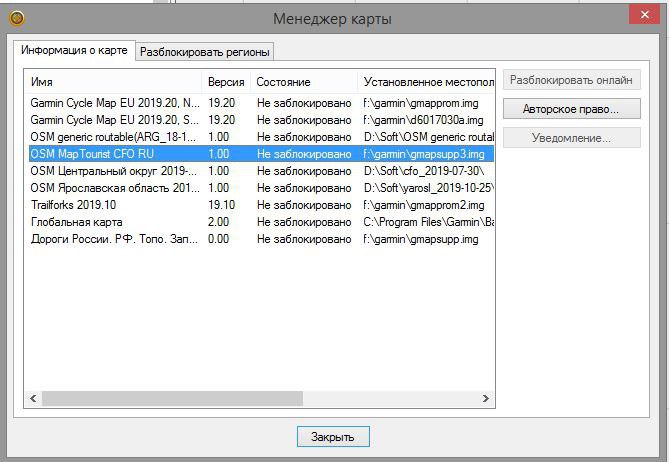The width and height of the screenshot is (669, 462).
Task: Click path D:\Soft\yarosl_2019-10-25
Action: point(429,188)
